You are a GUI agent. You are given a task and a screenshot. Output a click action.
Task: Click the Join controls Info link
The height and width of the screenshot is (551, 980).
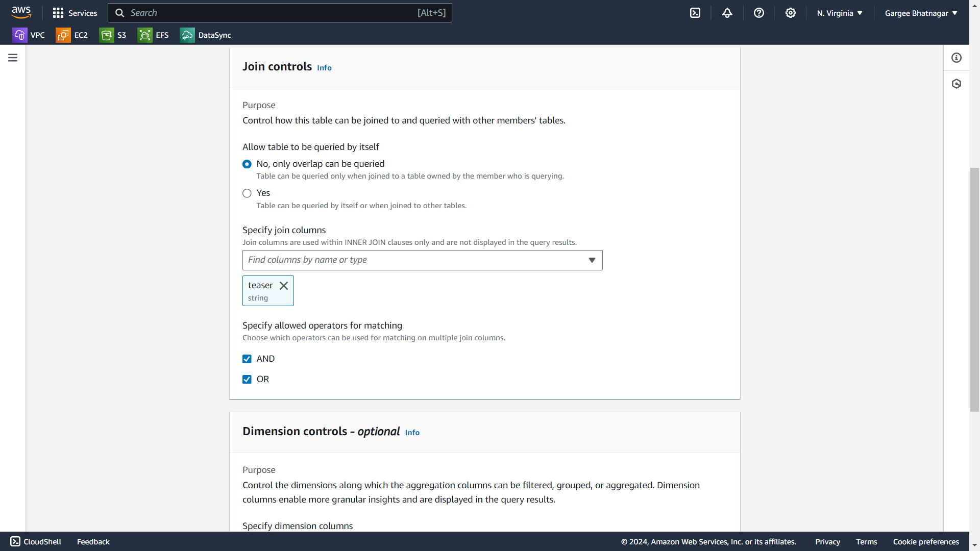point(324,68)
